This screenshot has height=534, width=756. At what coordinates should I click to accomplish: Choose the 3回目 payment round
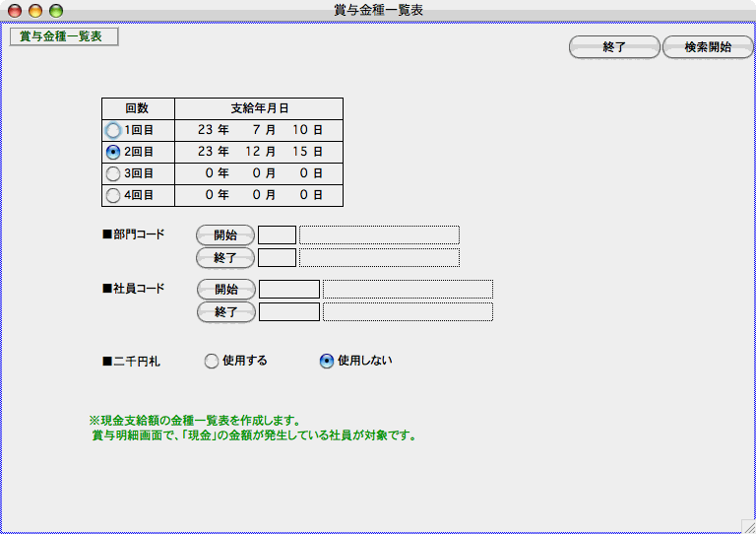click(113, 173)
